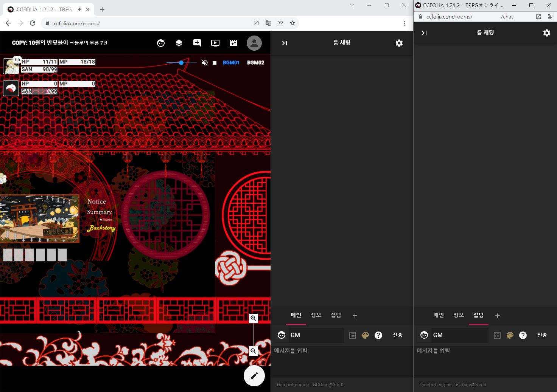Click the share page icon in address bar
557x392 pixels.
tap(280, 23)
